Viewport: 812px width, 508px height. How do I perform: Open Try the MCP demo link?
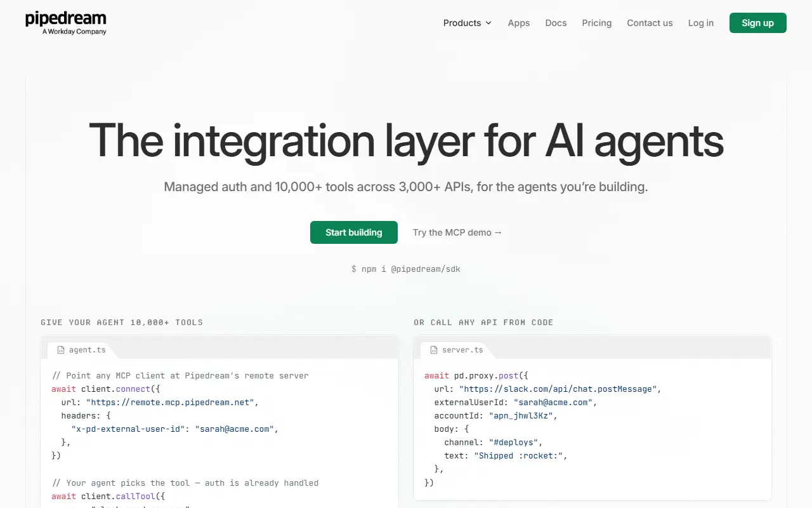(457, 232)
